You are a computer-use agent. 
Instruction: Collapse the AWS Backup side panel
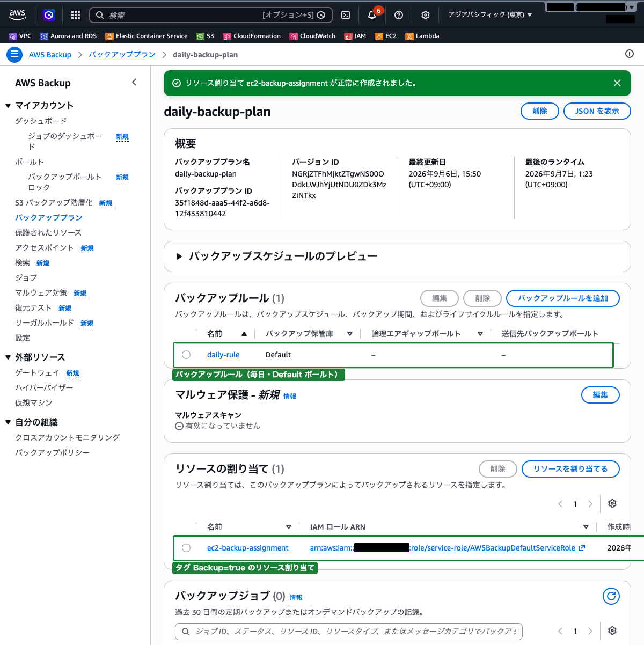coord(134,82)
